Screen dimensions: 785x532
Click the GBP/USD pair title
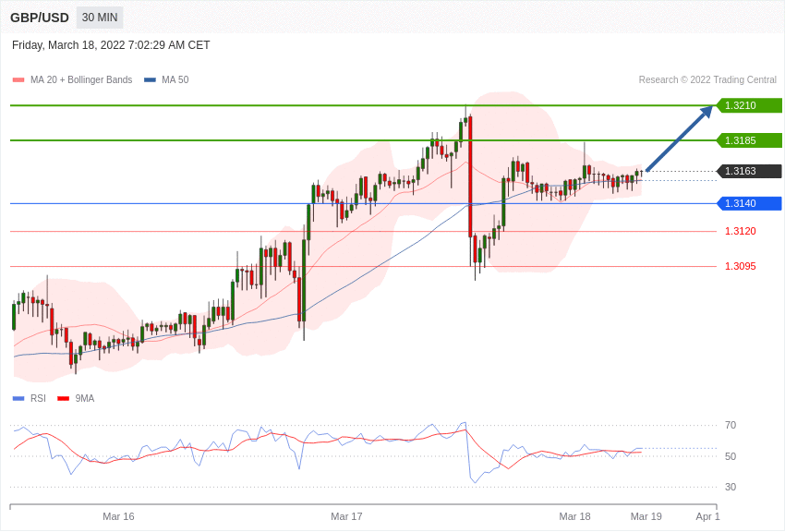pyautogui.click(x=40, y=18)
